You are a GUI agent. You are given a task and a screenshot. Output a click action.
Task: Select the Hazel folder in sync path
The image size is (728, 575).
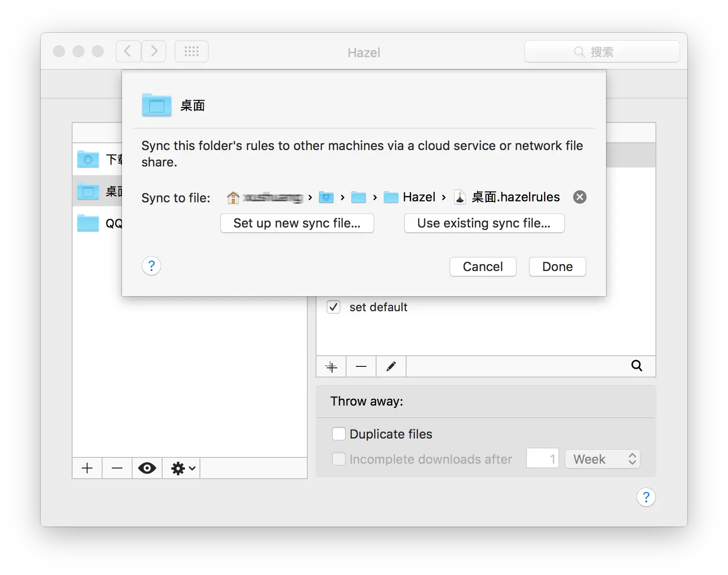click(410, 197)
